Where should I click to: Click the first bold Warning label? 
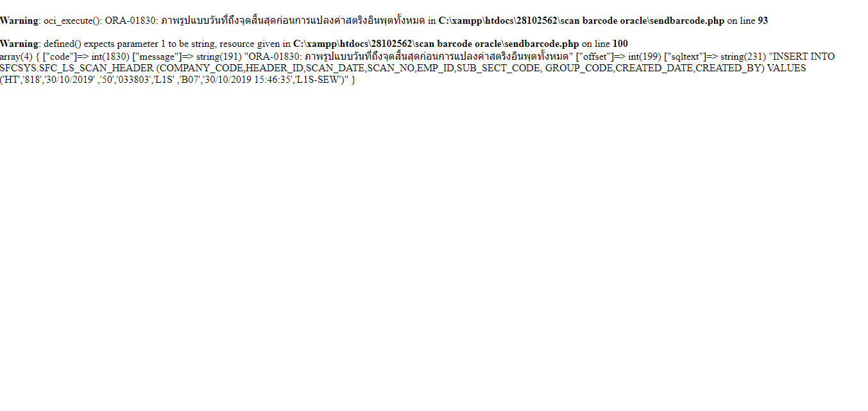click(x=19, y=21)
